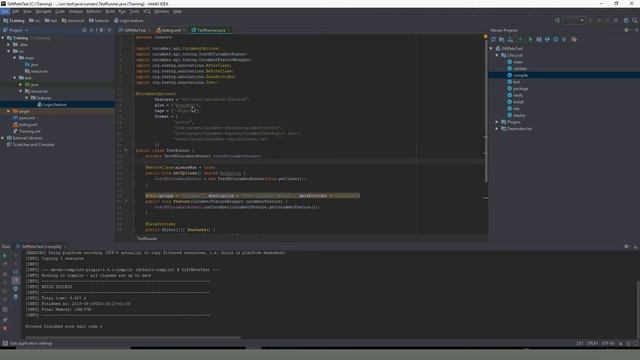Open Run panel gear settings
This screenshot has width=640, height=360.
[x=627, y=247]
